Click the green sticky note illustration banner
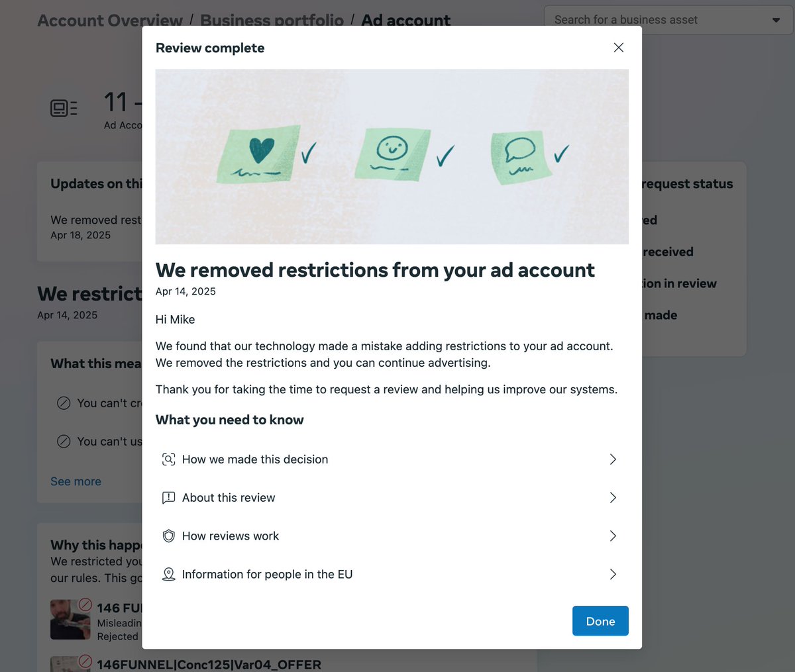Screen dimensions: 795x672 point(392,157)
